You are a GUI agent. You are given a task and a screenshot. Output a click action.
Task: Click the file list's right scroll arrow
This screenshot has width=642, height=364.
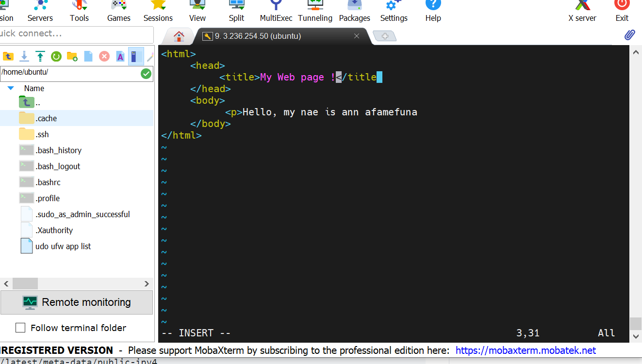click(x=147, y=284)
